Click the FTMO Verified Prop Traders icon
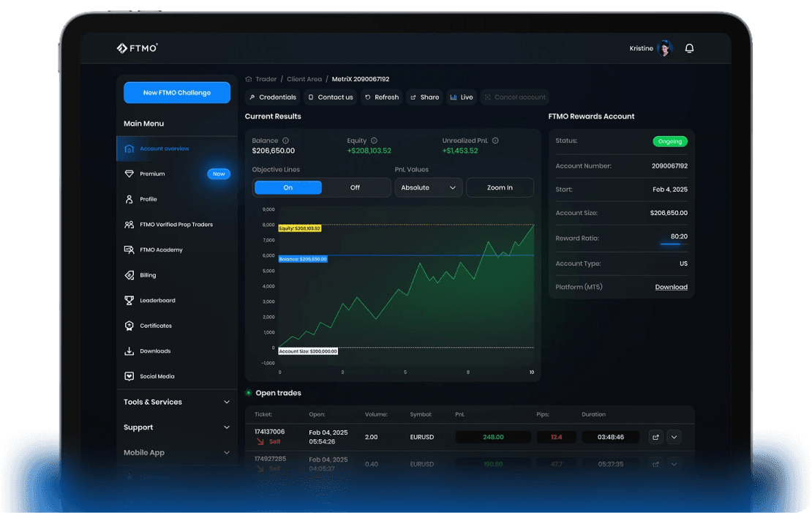The height and width of the screenshot is (513, 812). tap(129, 225)
